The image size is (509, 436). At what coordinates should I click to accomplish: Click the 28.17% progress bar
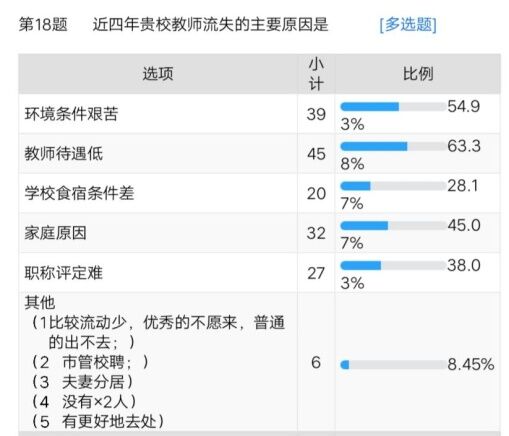click(x=393, y=186)
